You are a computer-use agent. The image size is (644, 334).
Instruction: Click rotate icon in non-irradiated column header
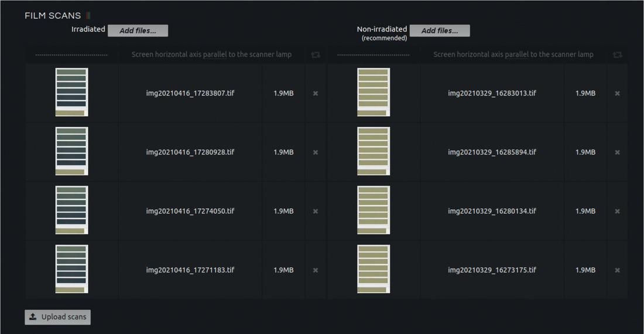click(x=617, y=54)
